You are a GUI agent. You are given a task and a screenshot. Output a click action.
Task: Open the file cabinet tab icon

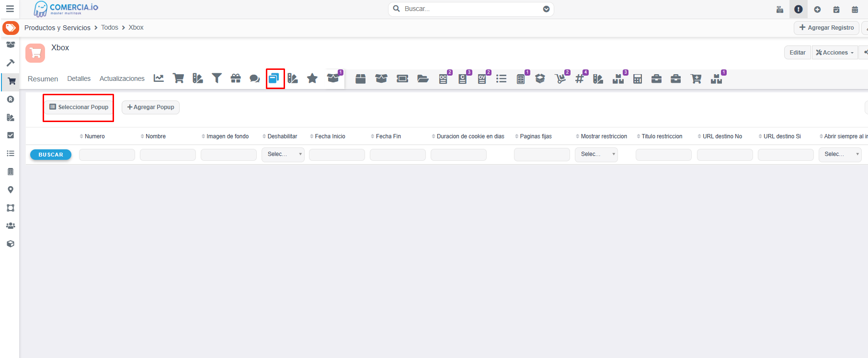[x=521, y=79]
